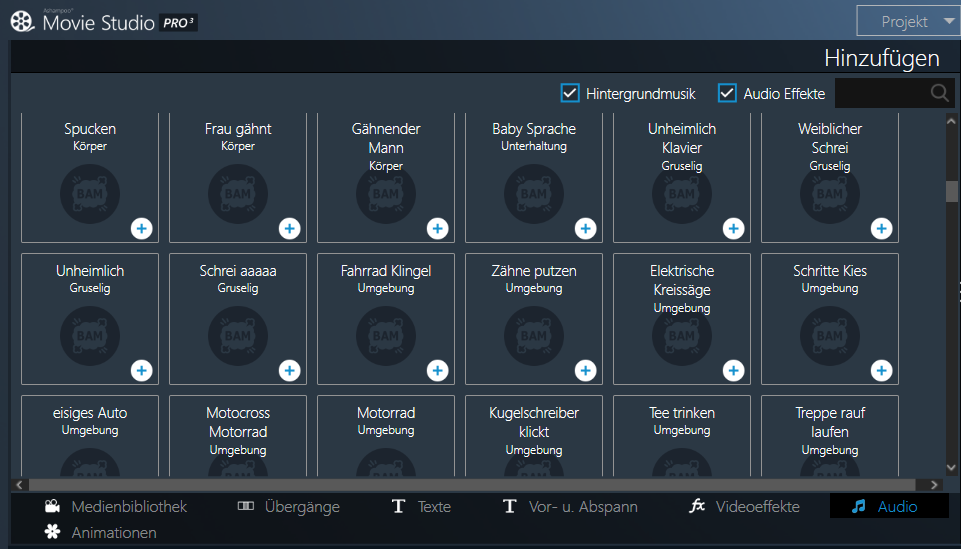Viewport: 961px width, 549px height.
Task: Click the Unheimlich Klavier title text
Action: point(682,138)
